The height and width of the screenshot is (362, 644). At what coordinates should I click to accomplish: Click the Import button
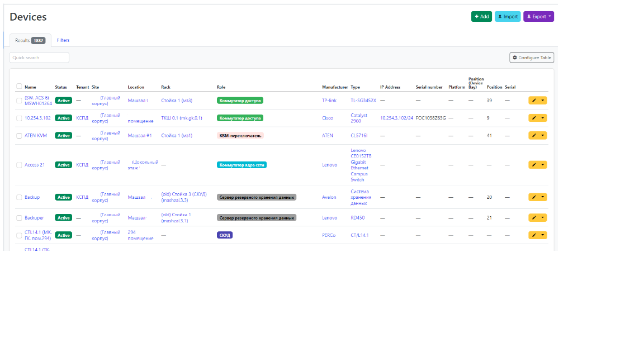pyautogui.click(x=508, y=16)
